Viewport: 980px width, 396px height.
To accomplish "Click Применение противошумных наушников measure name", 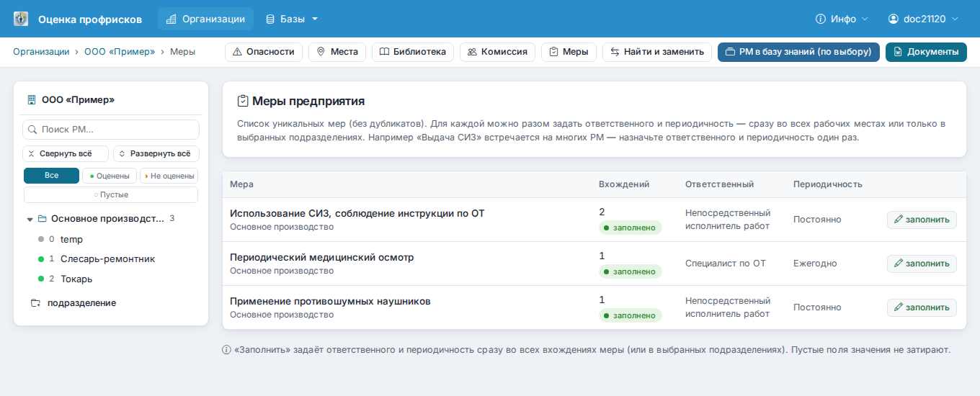I will tap(330, 301).
